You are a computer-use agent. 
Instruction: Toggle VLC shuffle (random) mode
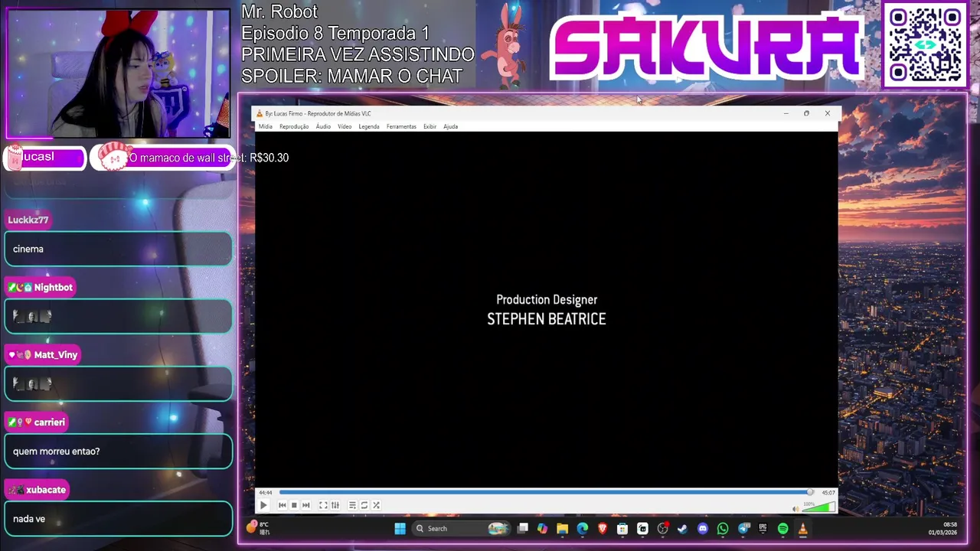coord(376,505)
